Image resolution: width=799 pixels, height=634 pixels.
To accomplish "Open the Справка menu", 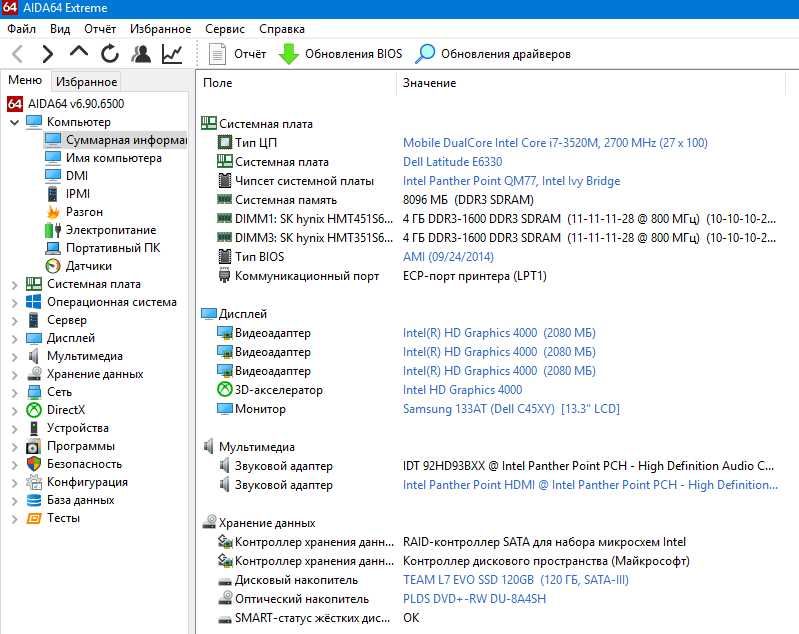I will (282, 29).
